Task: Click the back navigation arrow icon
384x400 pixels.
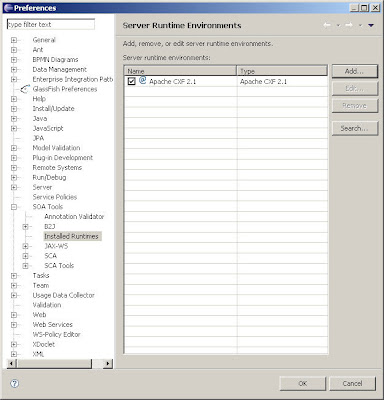Action: coord(327,25)
